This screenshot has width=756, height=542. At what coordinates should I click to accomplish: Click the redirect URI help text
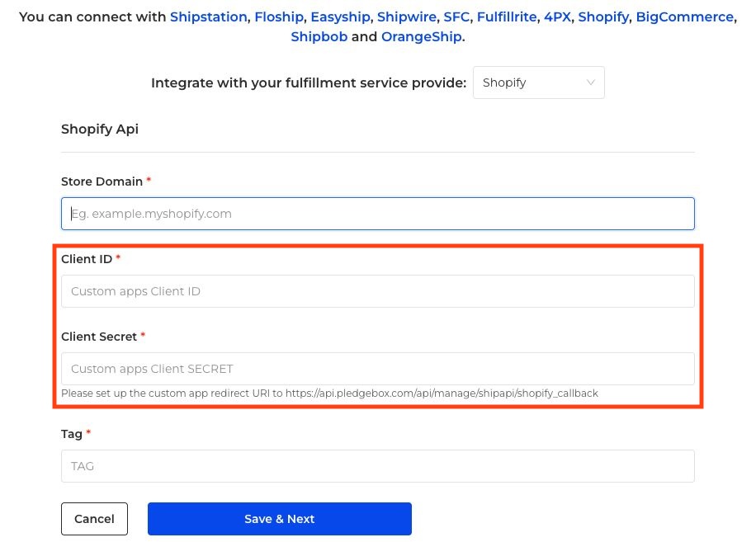pos(329,394)
